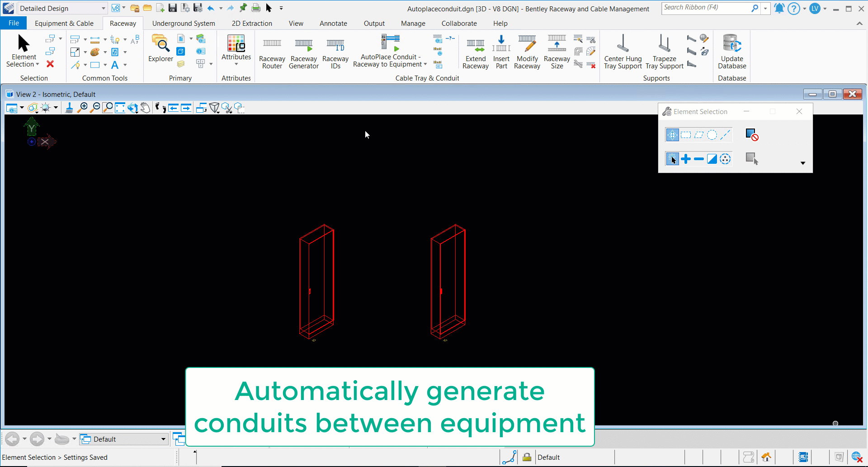Choose the Insert Part tool

pyautogui.click(x=501, y=53)
